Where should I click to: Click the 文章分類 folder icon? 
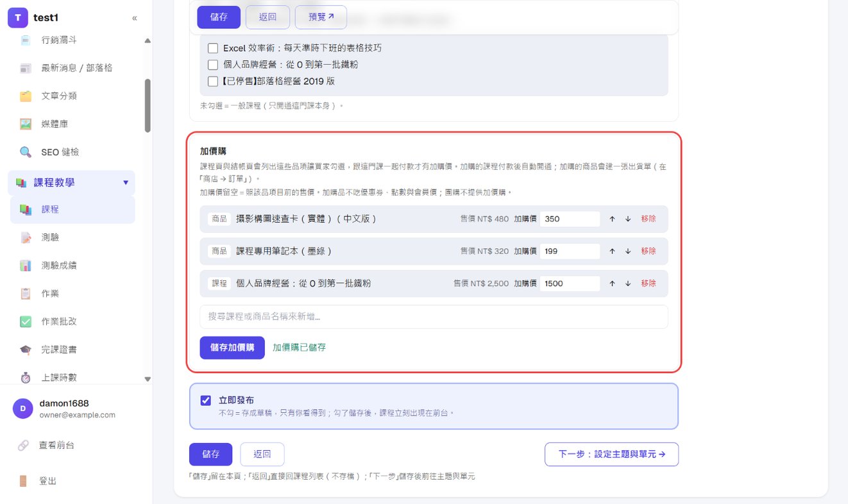click(26, 96)
